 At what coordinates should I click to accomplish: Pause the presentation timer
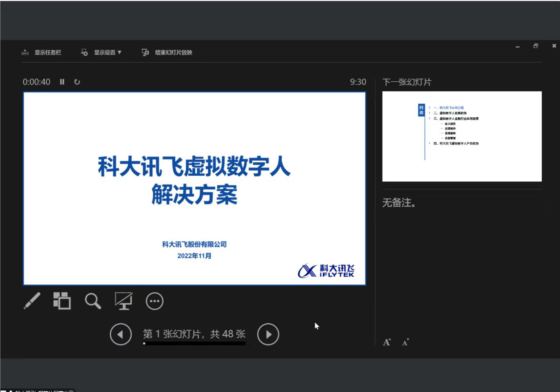(x=62, y=82)
